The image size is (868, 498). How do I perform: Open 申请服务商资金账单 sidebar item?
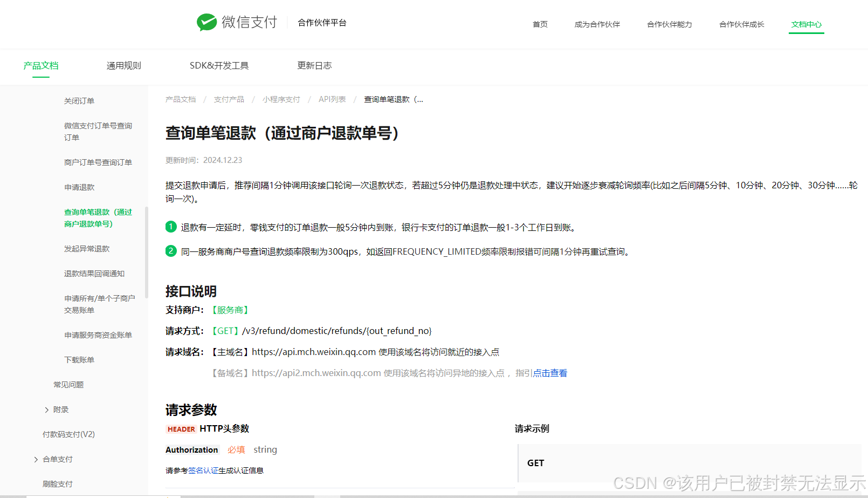[98, 335]
